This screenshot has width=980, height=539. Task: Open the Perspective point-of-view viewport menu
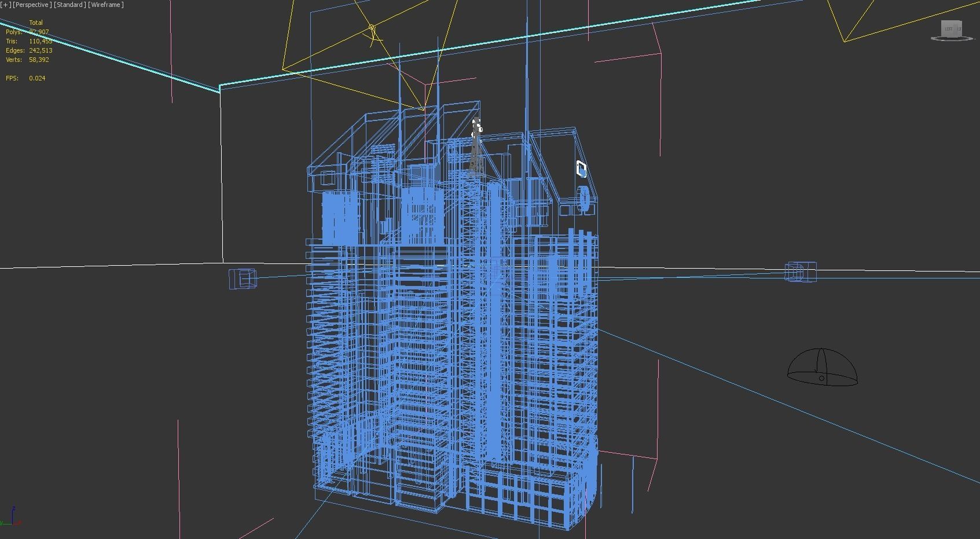coord(32,5)
